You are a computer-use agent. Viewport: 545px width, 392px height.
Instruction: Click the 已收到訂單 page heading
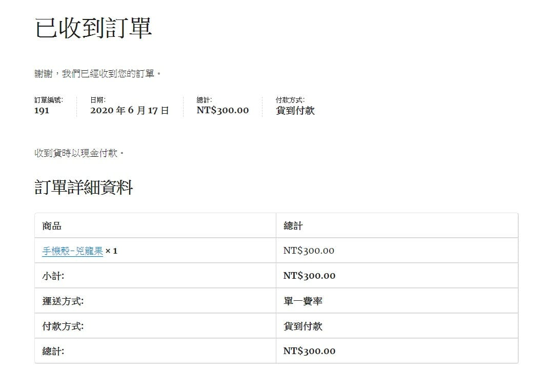(93, 28)
